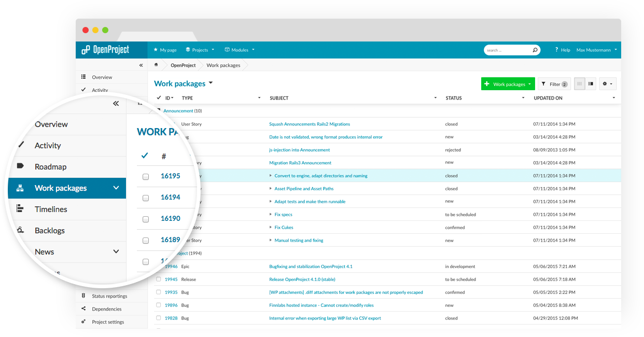Open dropdown arrow beside Work packages title
644x337 pixels.
211,83
